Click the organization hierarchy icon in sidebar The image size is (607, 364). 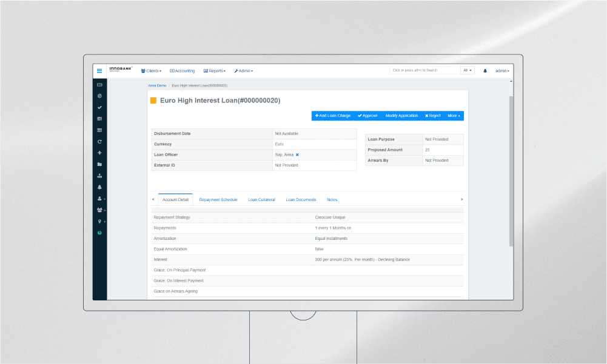[99, 175]
